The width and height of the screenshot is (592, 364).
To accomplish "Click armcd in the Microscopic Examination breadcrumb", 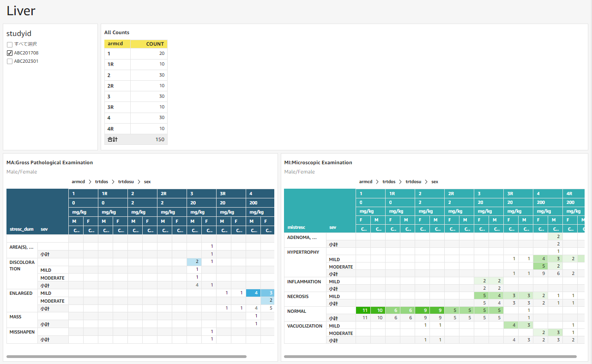I will 365,181.
